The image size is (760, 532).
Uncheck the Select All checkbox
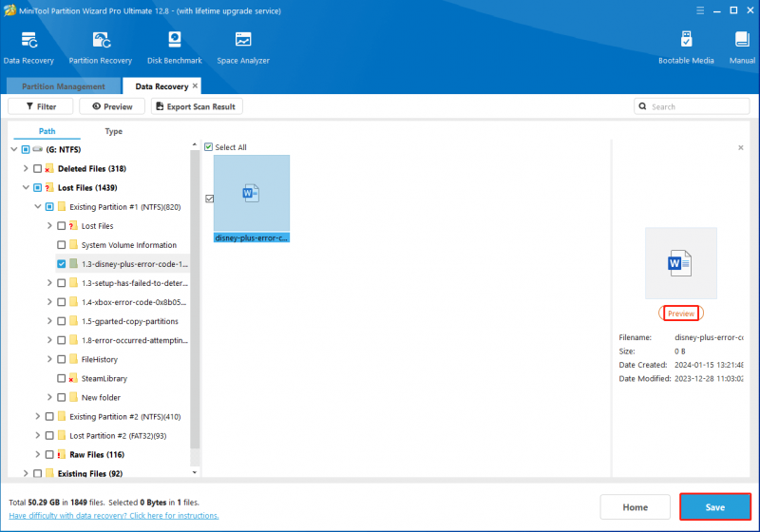click(x=208, y=147)
